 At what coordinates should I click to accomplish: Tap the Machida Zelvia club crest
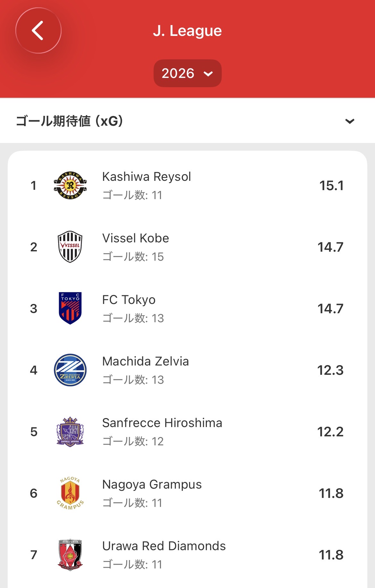click(x=70, y=370)
